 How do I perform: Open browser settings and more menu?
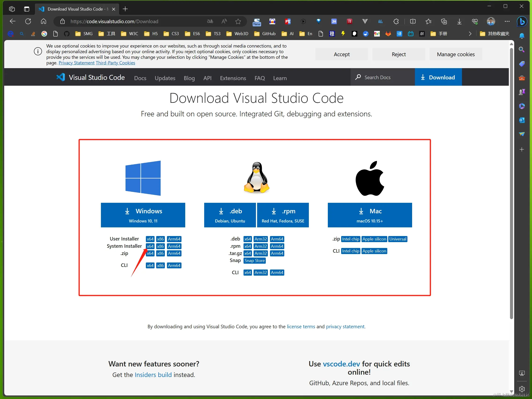coord(507,21)
